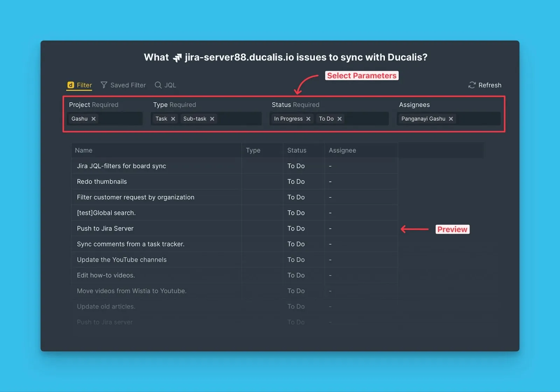Remove the Gashu project chip
This screenshot has height=392, width=560.
pyautogui.click(x=93, y=119)
